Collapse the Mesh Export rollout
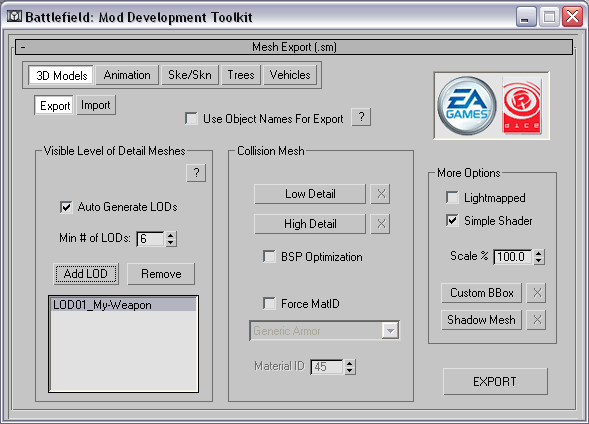The height and width of the screenshot is (424, 589). tap(23, 47)
